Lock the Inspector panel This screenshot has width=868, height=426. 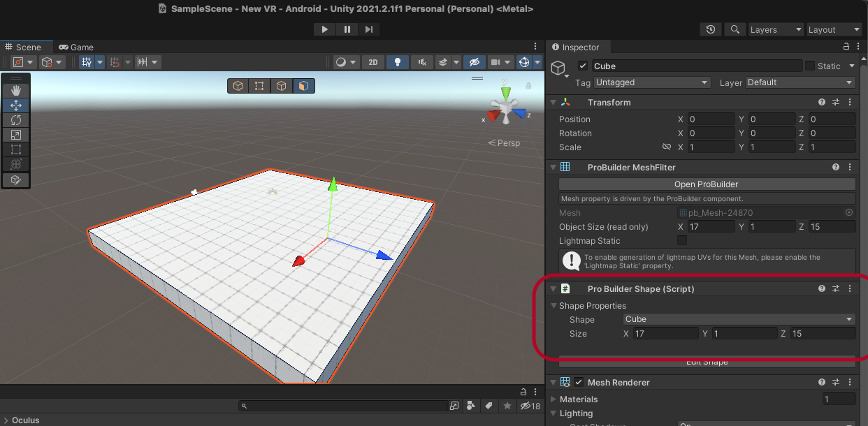pos(846,47)
